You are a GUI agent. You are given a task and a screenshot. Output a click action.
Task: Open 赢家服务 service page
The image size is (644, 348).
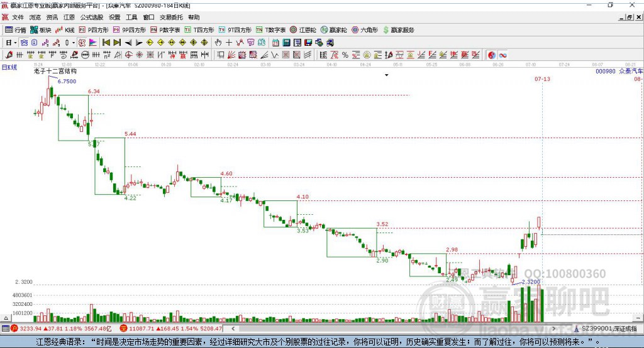point(398,30)
